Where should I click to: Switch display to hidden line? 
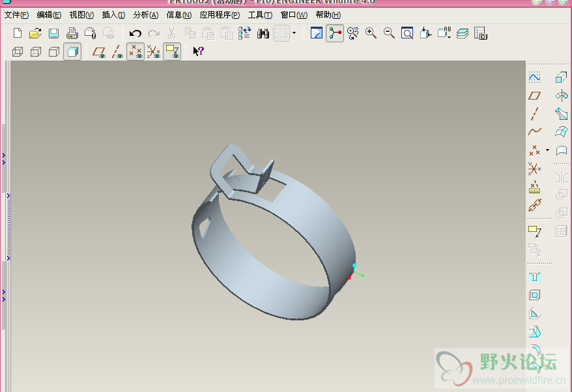pos(35,52)
